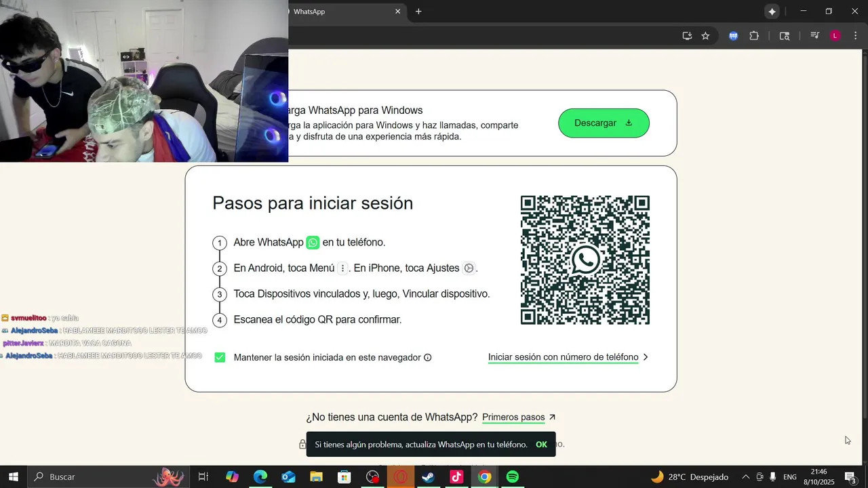Screen dimensions: 868x488
Task: Click the WhatsApp QR code image
Action: click(x=585, y=260)
